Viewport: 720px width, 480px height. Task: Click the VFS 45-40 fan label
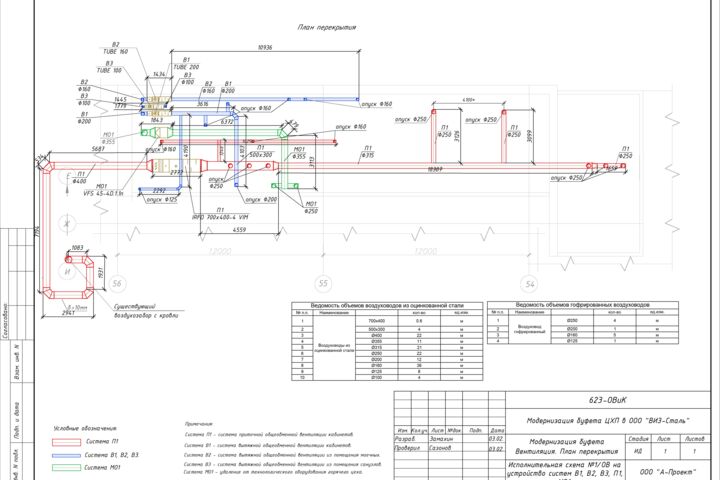(103, 193)
